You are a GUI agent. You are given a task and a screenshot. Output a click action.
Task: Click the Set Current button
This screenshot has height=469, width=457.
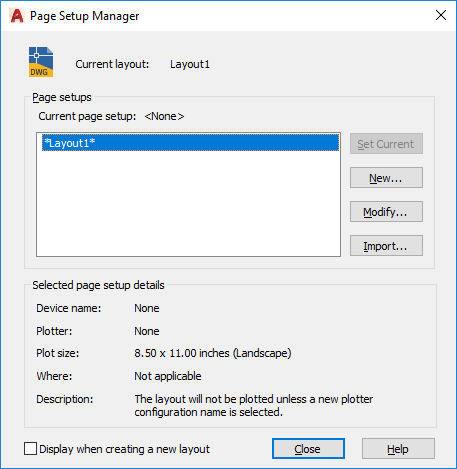(386, 144)
